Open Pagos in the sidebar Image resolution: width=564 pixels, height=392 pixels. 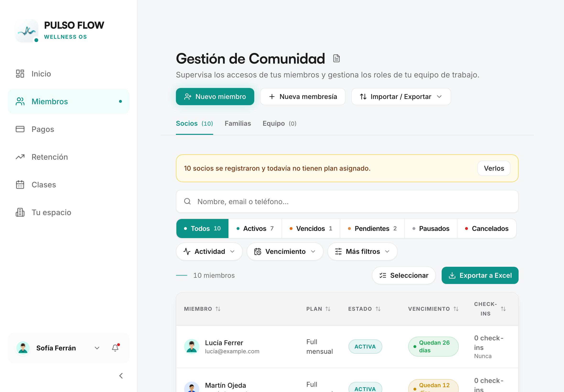[x=69, y=129]
